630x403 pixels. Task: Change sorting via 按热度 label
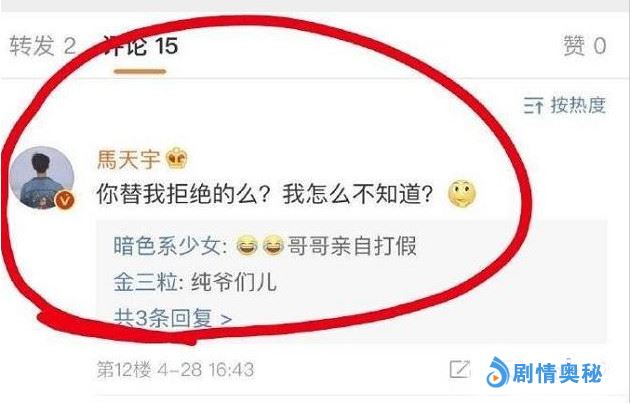(x=578, y=105)
